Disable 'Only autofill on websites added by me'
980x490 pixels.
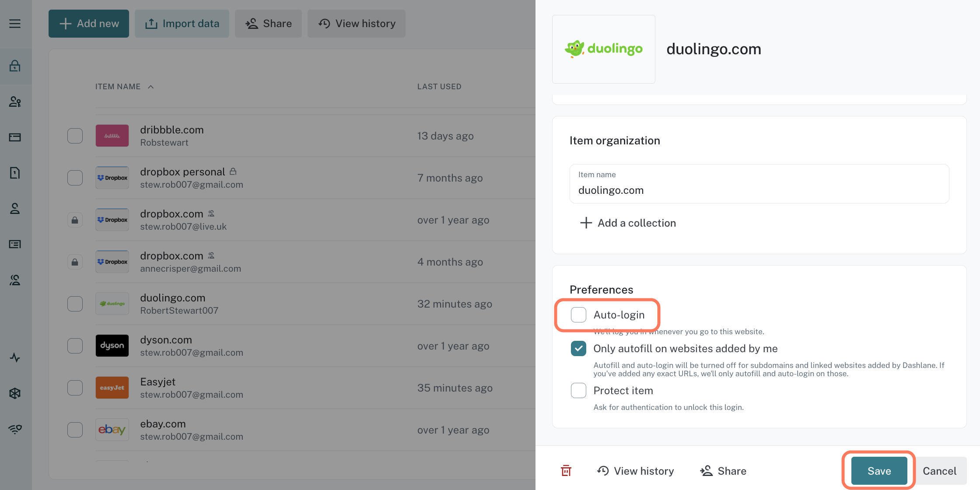pyautogui.click(x=578, y=348)
